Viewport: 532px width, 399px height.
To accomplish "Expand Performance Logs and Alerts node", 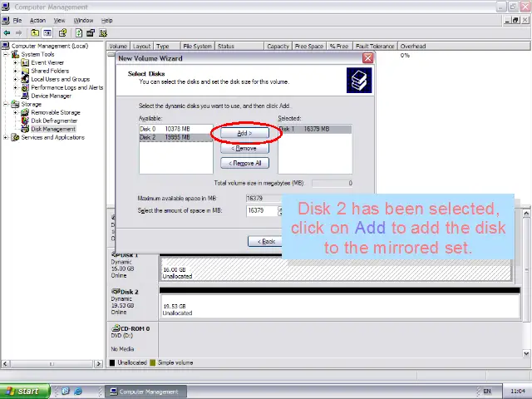I will [x=15, y=87].
